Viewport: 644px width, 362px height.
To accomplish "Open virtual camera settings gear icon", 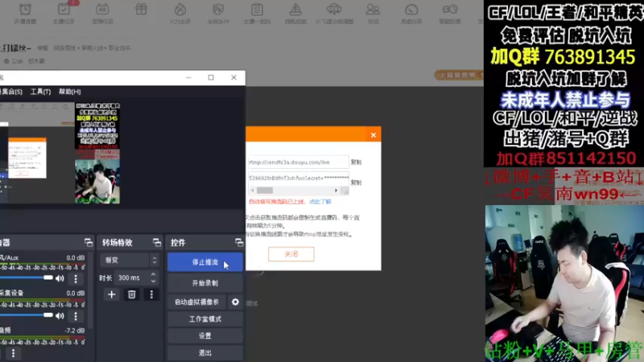I will pos(235,302).
